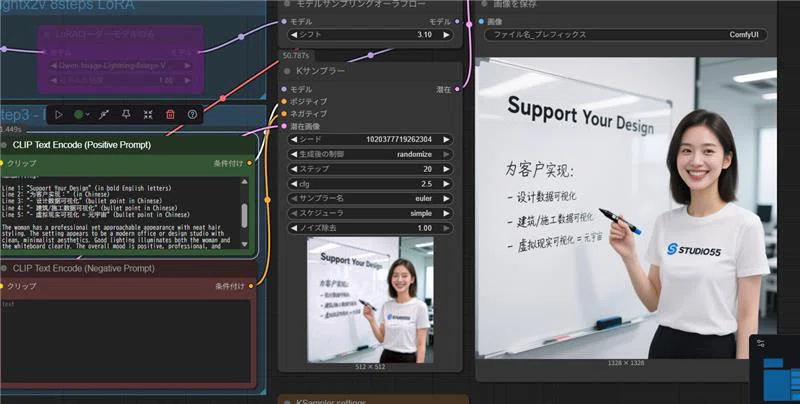Click the Kサンプラー 潜在画像 input socket
Screen dimensions: 800x404
coord(284,126)
